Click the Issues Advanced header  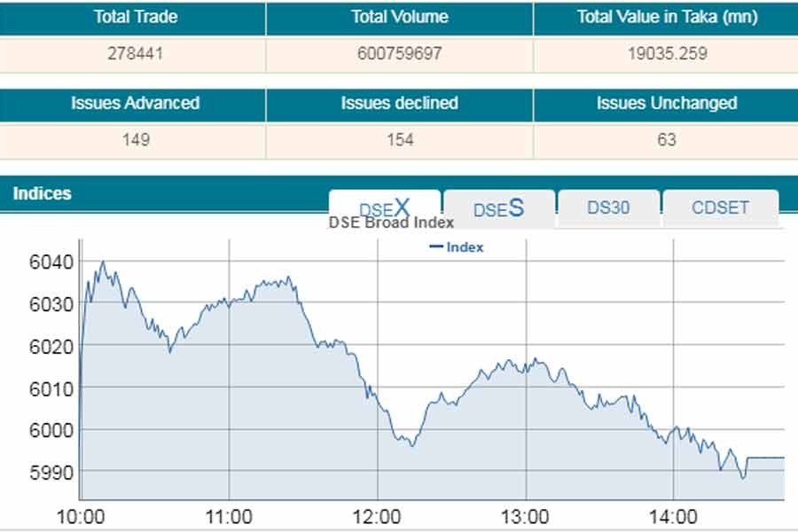[x=136, y=103]
